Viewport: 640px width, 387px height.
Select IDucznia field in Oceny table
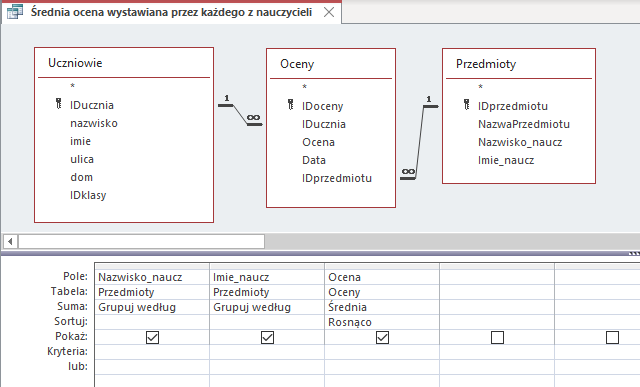(324, 124)
